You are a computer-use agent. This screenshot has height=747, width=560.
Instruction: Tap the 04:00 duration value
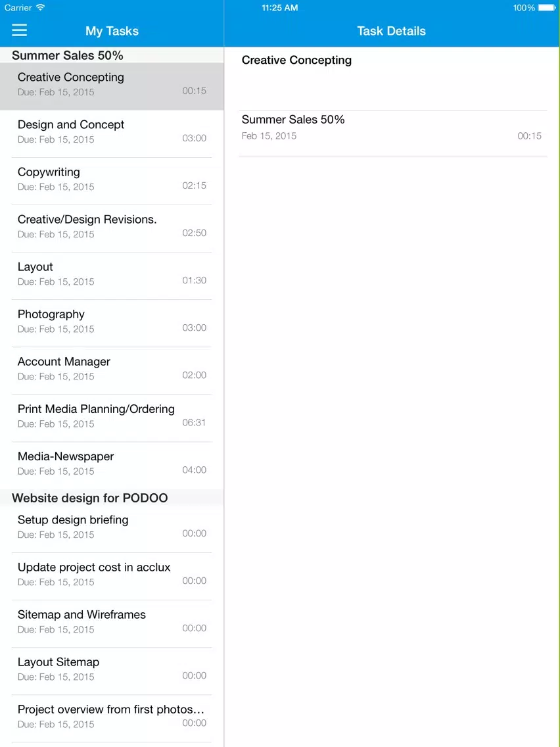[x=195, y=470]
